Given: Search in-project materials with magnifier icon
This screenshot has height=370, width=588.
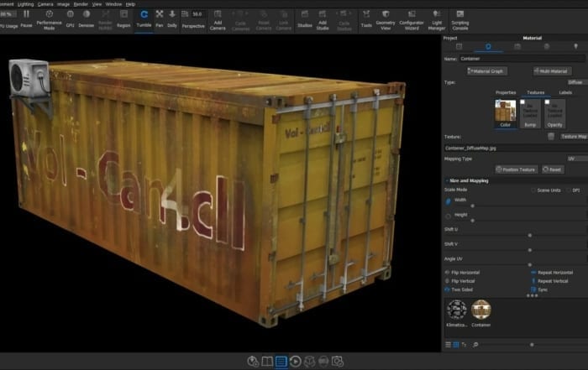Looking at the screenshot, I should click(x=475, y=345).
